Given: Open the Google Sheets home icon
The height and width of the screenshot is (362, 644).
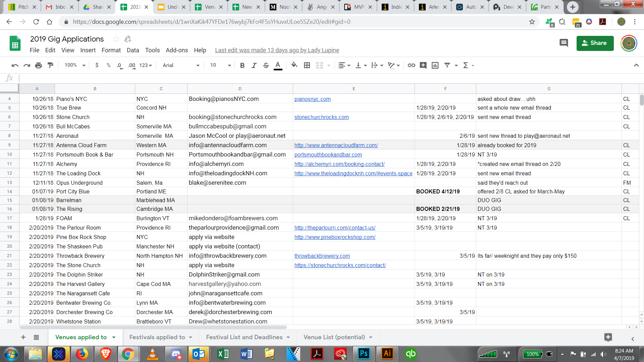Looking at the screenshot, I should (x=15, y=43).
